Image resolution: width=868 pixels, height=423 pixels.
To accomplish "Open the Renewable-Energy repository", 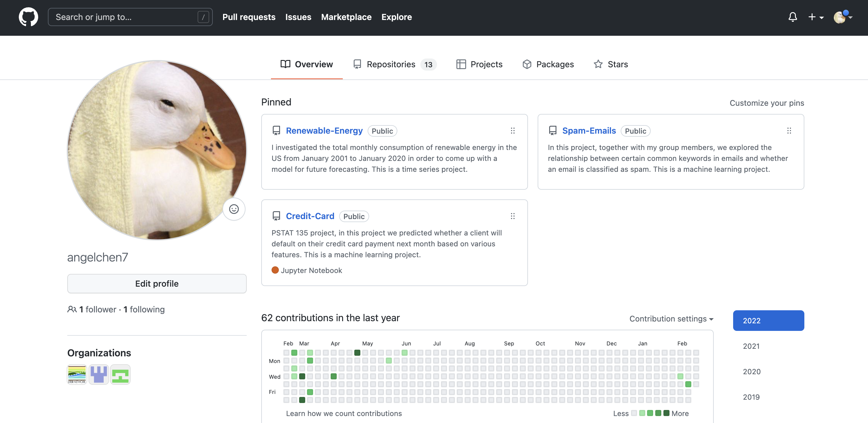I will point(324,131).
